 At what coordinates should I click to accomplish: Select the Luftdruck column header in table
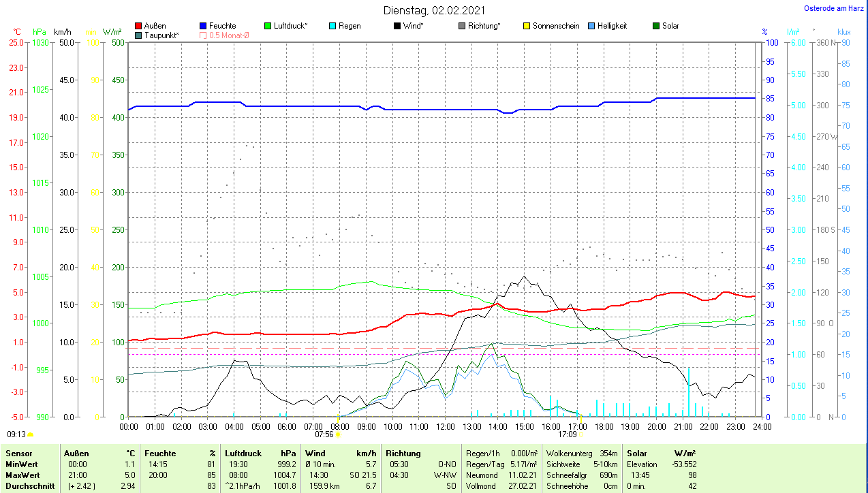(243, 453)
